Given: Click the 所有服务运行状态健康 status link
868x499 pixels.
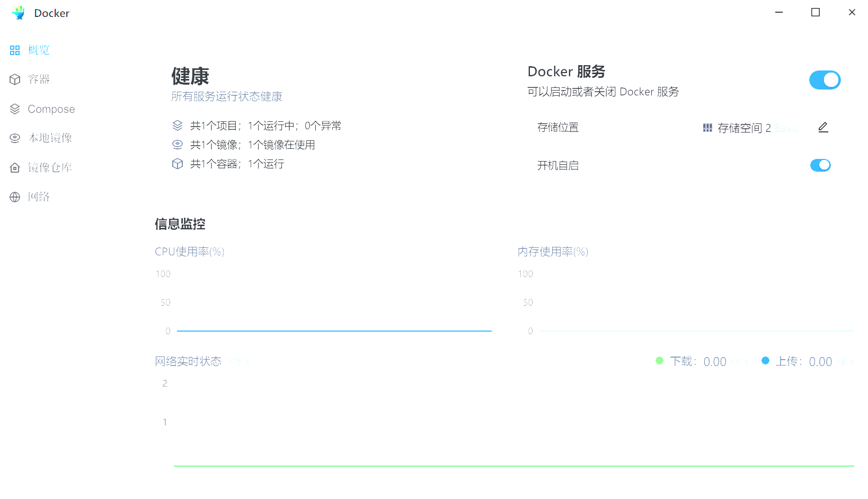Looking at the screenshot, I should [226, 96].
